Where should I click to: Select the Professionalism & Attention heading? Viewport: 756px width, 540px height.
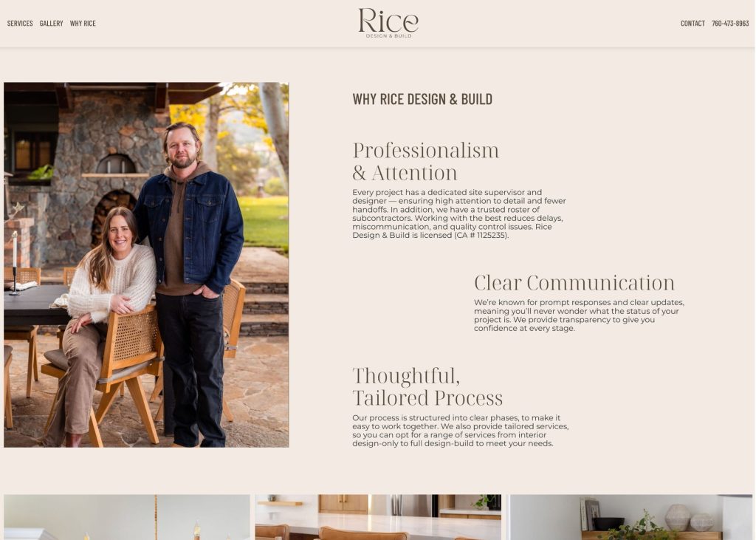(x=426, y=161)
